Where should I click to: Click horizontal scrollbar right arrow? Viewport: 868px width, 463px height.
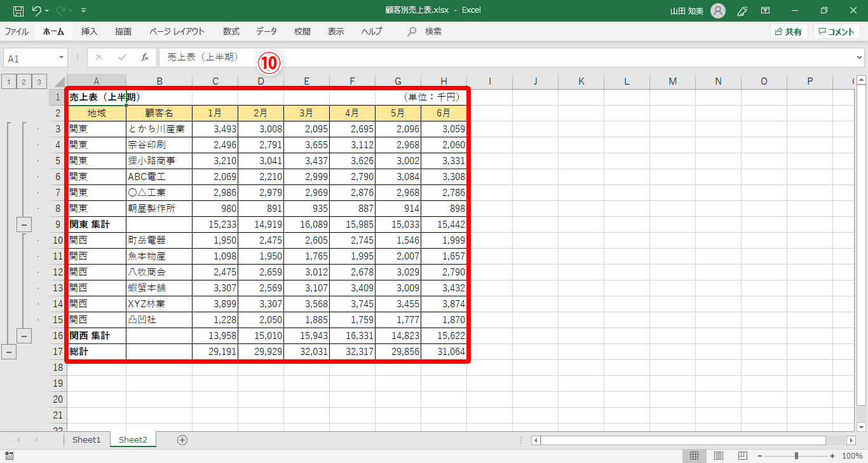click(x=851, y=440)
